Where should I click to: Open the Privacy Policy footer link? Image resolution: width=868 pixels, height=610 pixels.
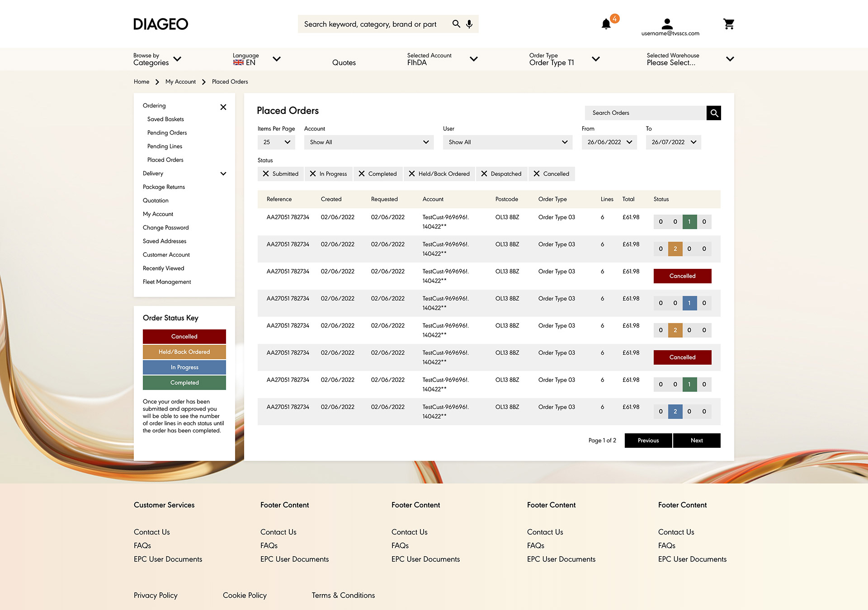156,596
